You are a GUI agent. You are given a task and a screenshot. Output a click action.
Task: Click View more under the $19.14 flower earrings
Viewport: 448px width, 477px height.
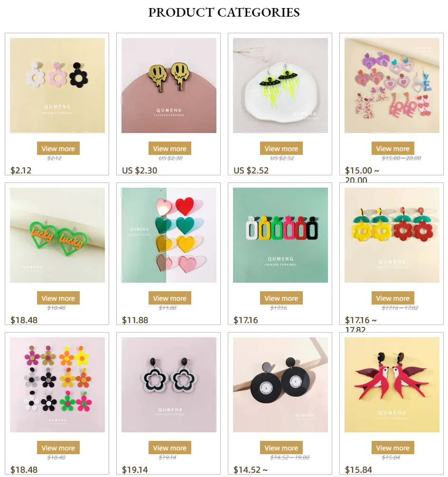[x=170, y=448]
